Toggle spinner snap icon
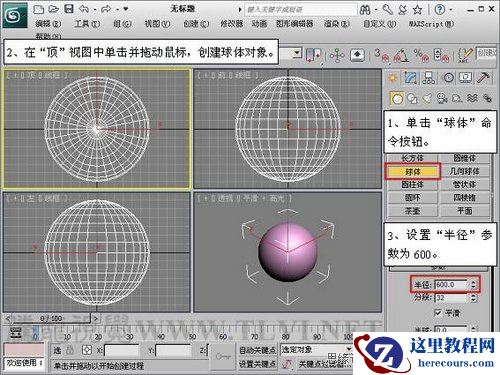This screenshot has height=375, width=500. coord(441,56)
